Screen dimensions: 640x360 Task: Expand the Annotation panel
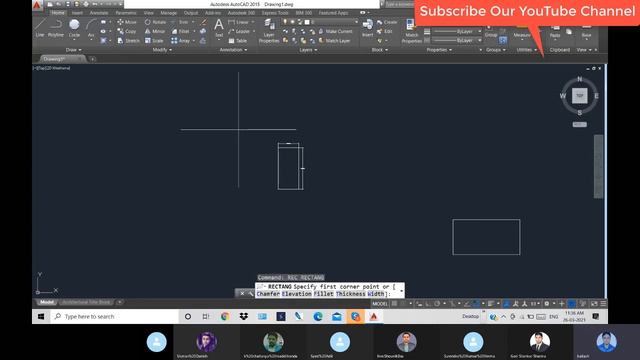point(233,50)
